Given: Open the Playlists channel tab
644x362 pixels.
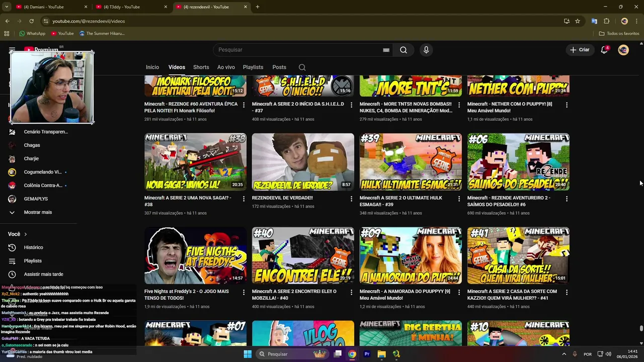Looking at the screenshot, I should tap(253, 67).
